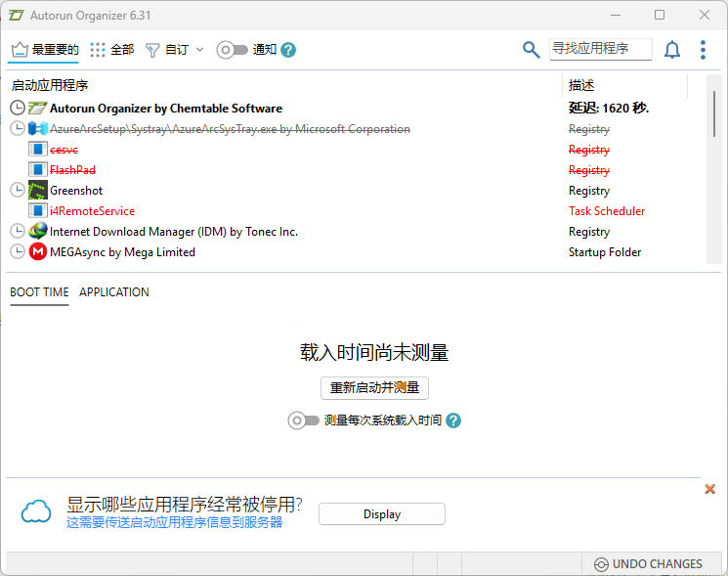Click the cloud icon in the bottom banner
Screen dimensions: 728x576
pos(36,511)
